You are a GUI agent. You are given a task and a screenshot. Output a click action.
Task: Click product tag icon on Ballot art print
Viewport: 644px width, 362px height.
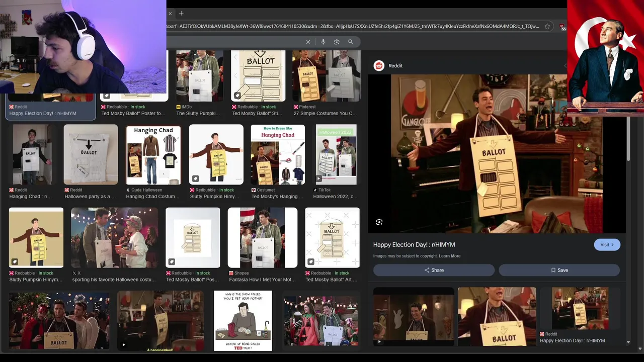click(x=311, y=261)
